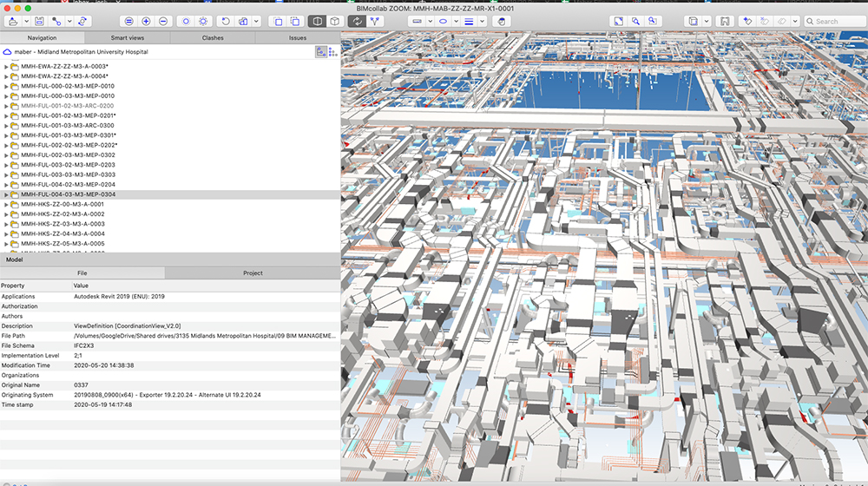The width and height of the screenshot is (868, 486).
Task: Select MMH-FUL-002-03-M3-MEP-0302 in the tree
Action: pyautogui.click(x=68, y=155)
